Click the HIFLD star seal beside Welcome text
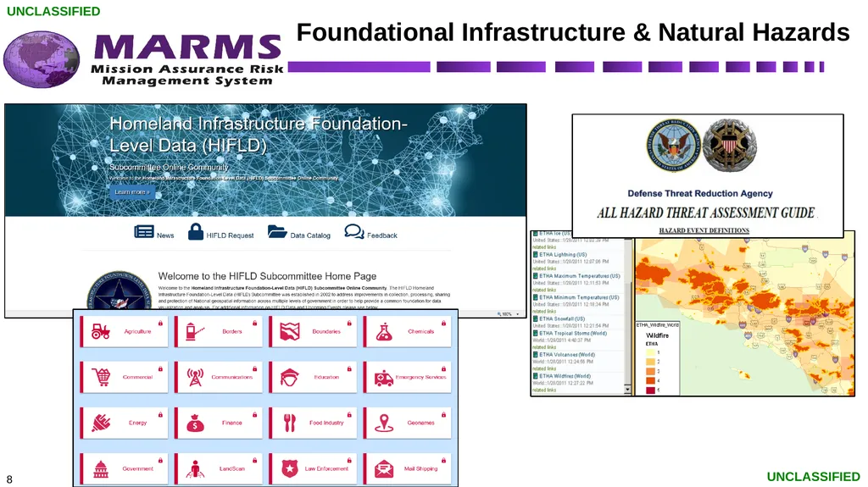This screenshot has height=487, width=868. (119, 291)
